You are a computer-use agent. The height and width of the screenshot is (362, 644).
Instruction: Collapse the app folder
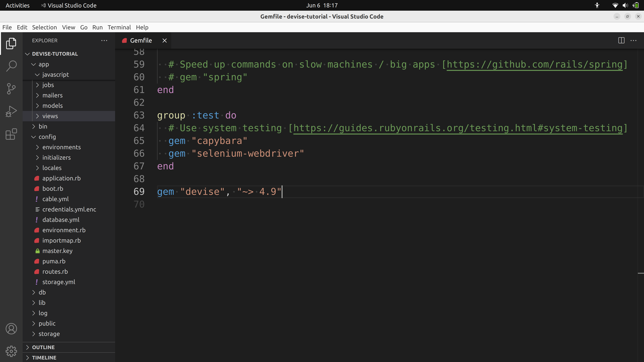33,64
